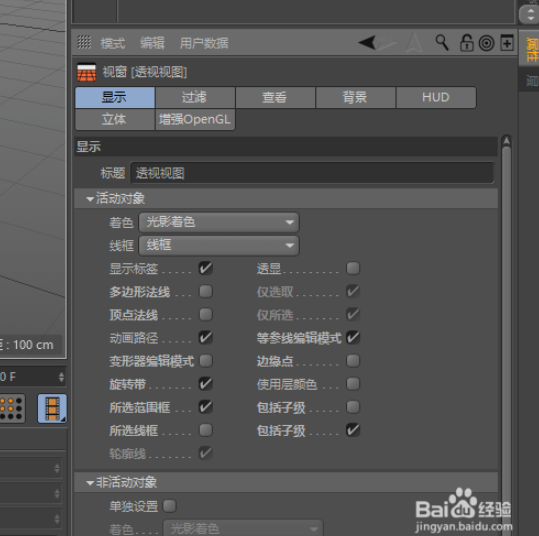
Task: Click the grip dots icon beside 模式
Action: [84, 43]
